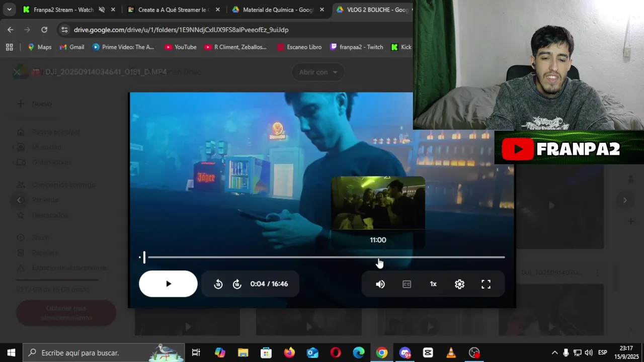This screenshot has width=644, height=362.
Task: Open VLC media player from the taskbar
Action: [x=451, y=352]
